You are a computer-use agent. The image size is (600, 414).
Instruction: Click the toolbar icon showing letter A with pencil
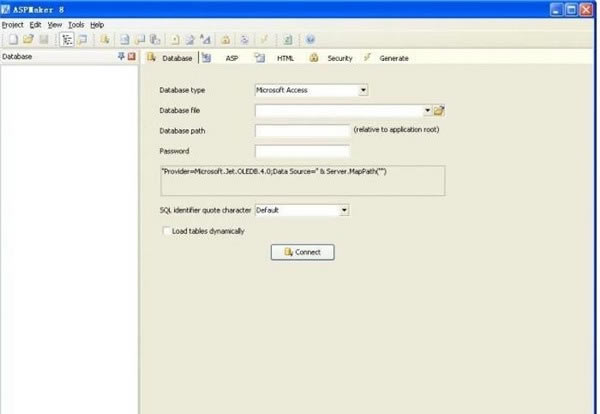coord(205,39)
